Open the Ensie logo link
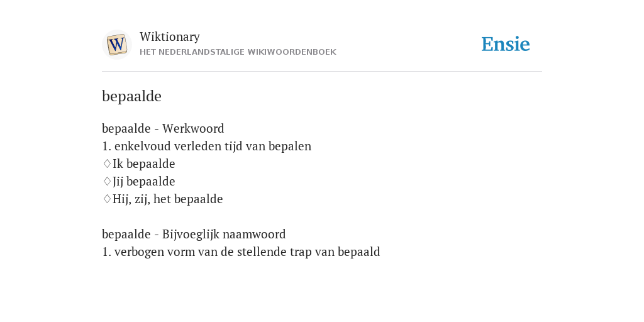The width and height of the screenshot is (644, 322). pyautogui.click(x=506, y=44)
